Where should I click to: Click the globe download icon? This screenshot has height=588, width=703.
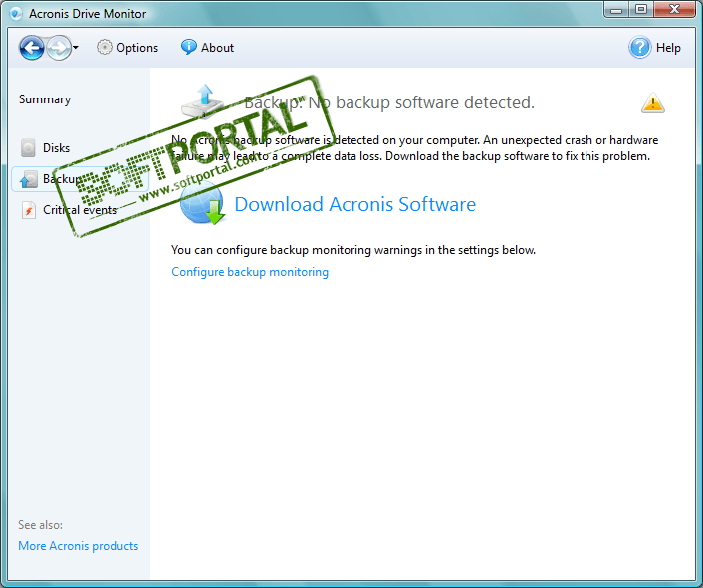point(203,205)
